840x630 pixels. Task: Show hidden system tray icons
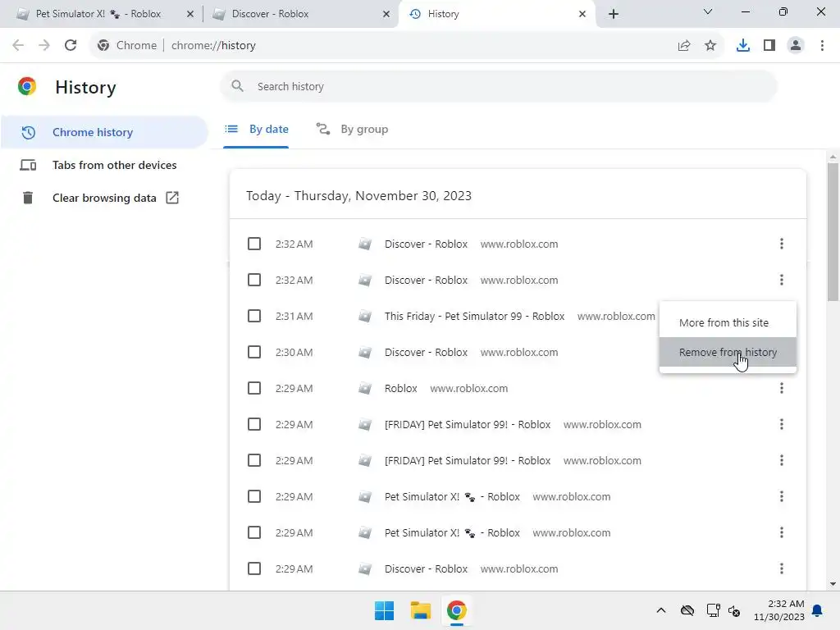[661, 610]
